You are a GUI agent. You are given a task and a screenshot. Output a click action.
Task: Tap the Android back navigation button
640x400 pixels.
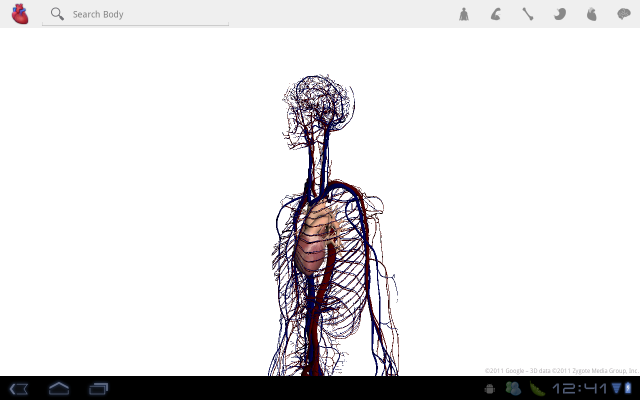pyautogui.click(x=18, y=389)
